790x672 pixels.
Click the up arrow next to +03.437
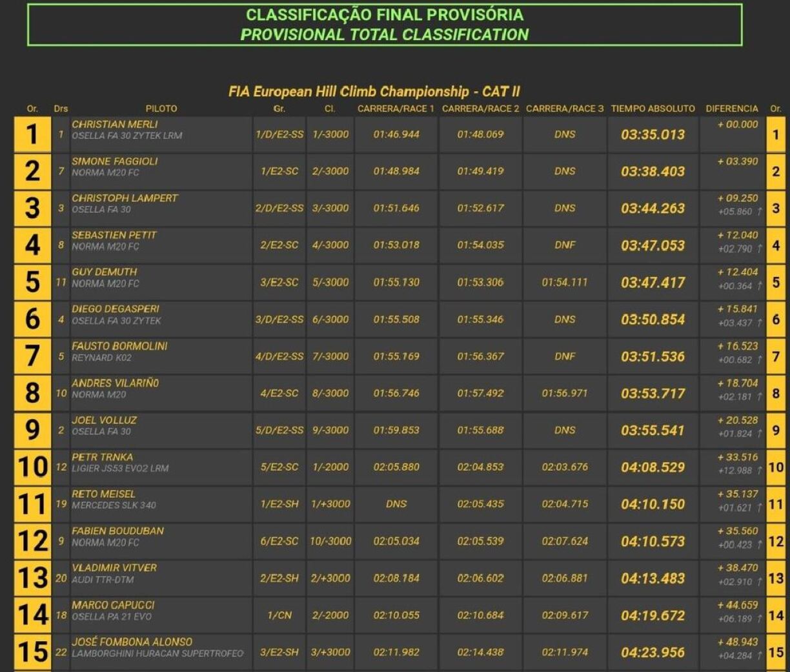pyautogui.click(x=760, y=323)
